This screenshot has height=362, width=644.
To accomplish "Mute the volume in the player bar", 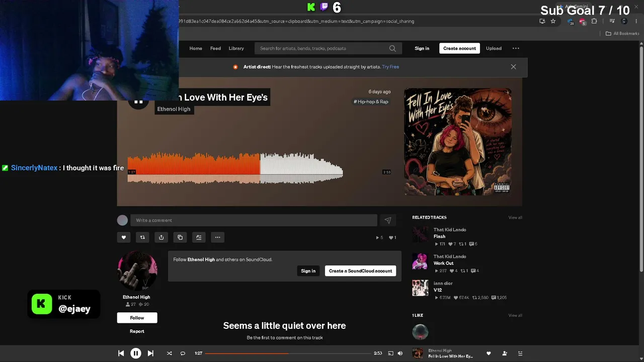I will [x=400, y=353].
